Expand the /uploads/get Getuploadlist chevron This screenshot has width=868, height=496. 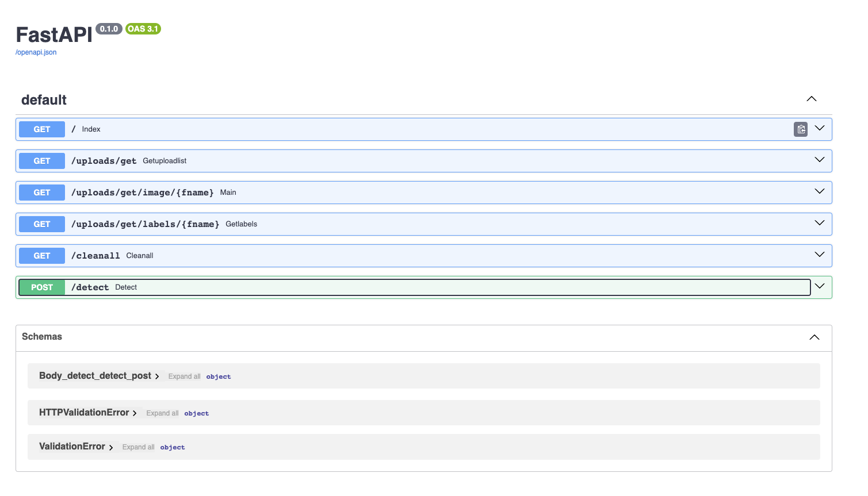[x=820, y=160]
